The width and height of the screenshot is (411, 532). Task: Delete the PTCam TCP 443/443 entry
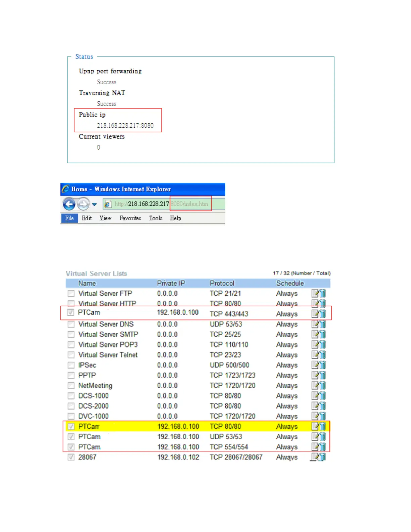tap(322, 314)
